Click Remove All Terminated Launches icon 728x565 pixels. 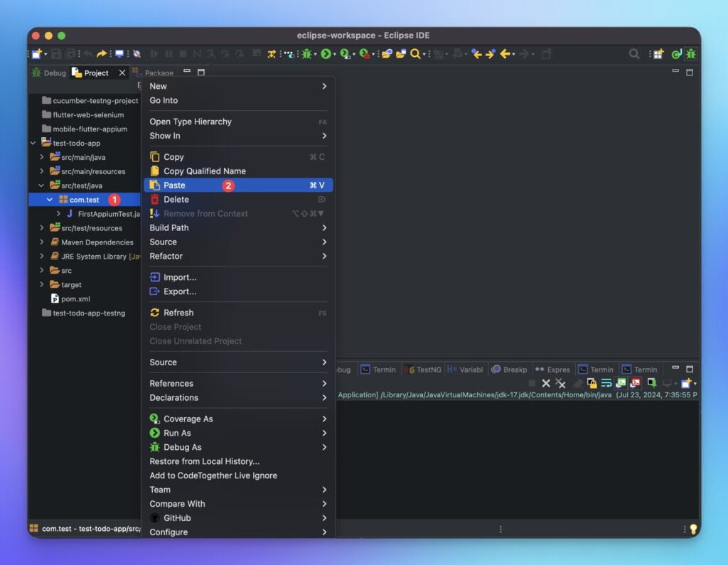pyautogui.click(x=560, y=383)
